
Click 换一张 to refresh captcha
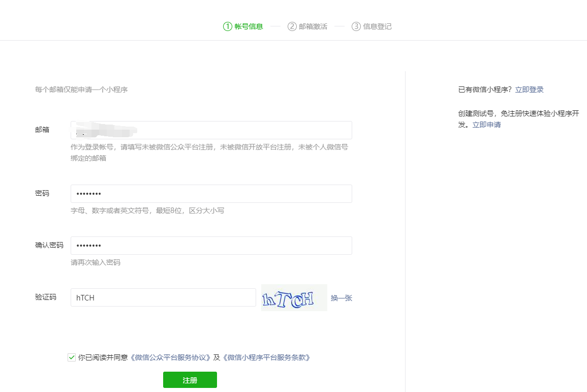pos(342,298)
